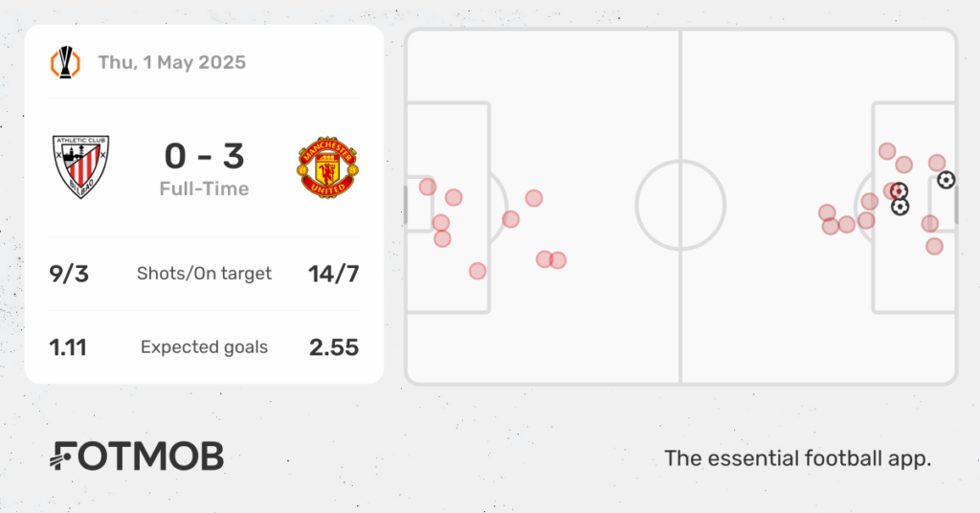
Task: Click The essential football app tagline
Action: pyautogui.click(x=797, y=458)
